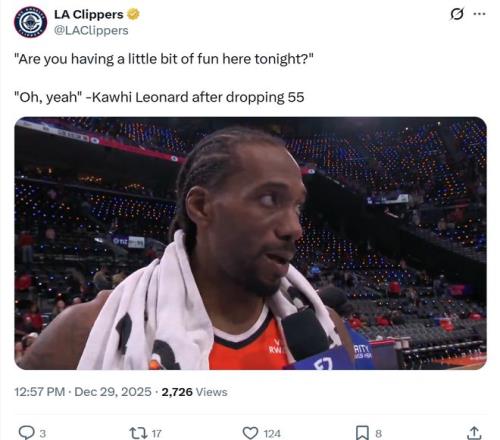The image size is (500, 440).
Task: Click the gold verified badge
Action: point(133,14)
